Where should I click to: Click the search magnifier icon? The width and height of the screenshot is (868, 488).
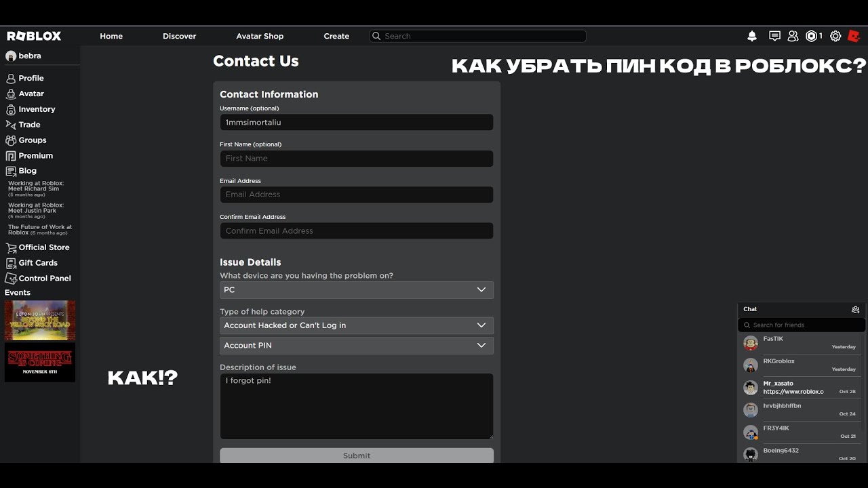376,36
